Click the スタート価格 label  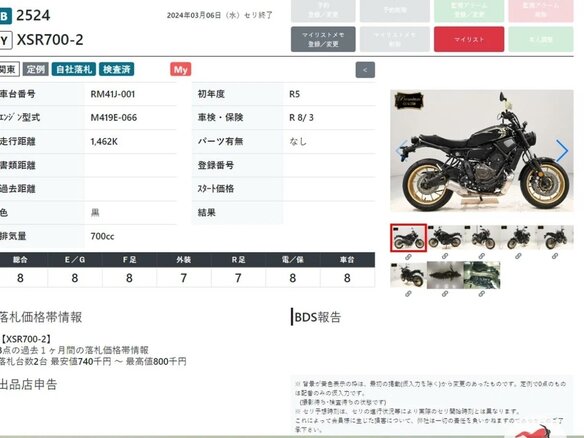click(216, 189)
